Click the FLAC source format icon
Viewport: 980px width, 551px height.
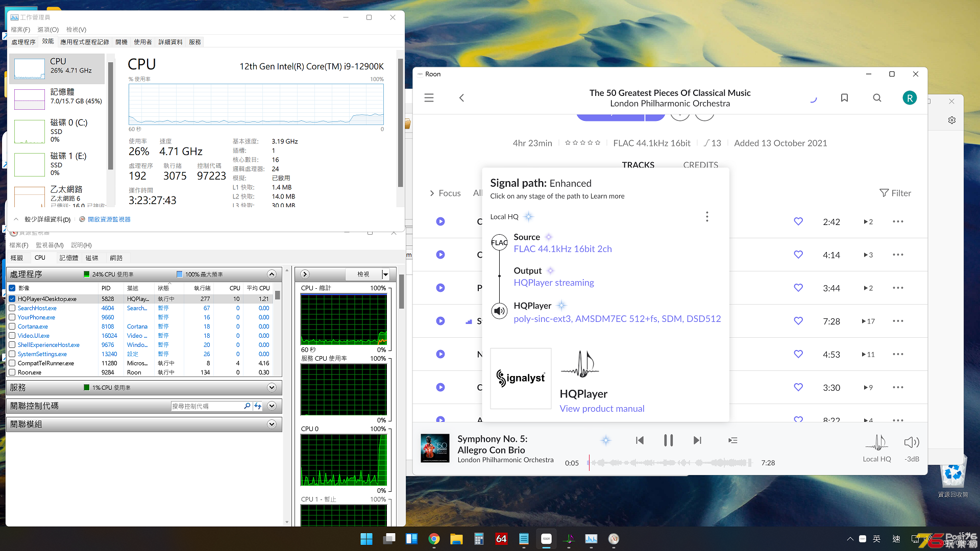click(x=499, y=241)
